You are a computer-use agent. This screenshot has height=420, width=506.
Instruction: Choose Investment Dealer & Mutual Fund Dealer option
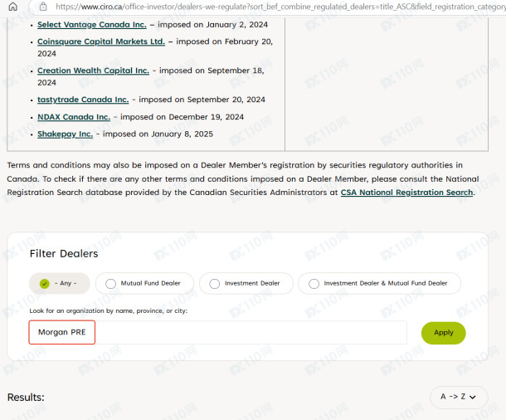[x=380, y=283]
